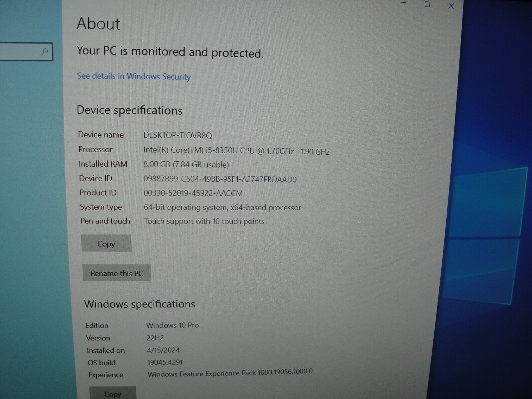Screen dimensions: 532x399
Task: Click the OS build value 19045.4291
Action: 165,362
